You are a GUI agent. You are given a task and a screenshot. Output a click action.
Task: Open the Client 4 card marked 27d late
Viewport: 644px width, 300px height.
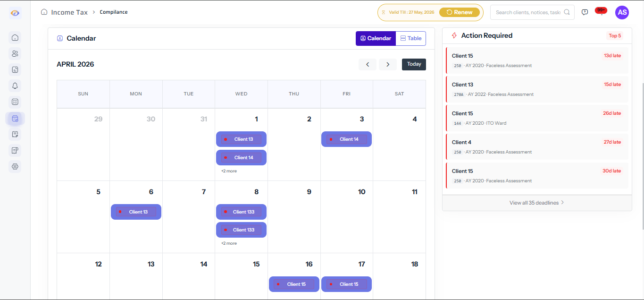(537, 147)
